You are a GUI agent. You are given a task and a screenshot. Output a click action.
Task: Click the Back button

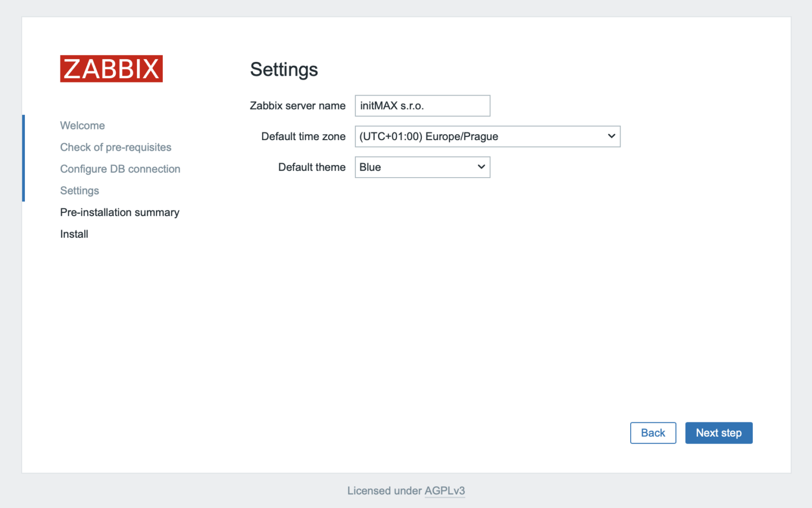[653, 432]
